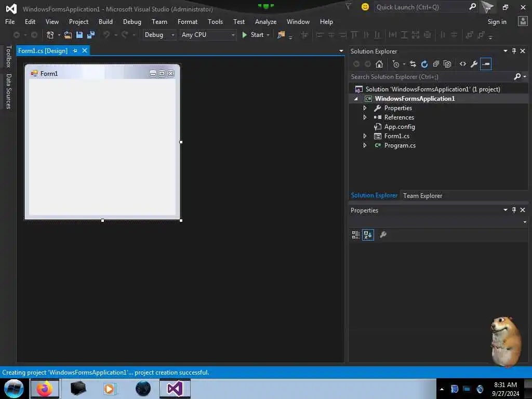Click Sync with Active Document icon

pyautogui.click(x=413, y=64)
